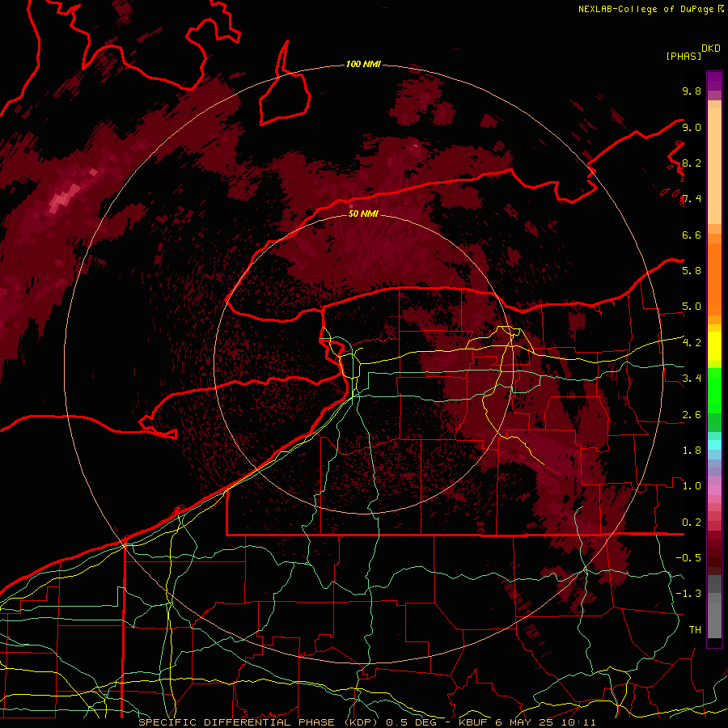Viewport: 728px width, 728px height.
Task: Click the 6.6 legend value
Action: tap(692, 235)
